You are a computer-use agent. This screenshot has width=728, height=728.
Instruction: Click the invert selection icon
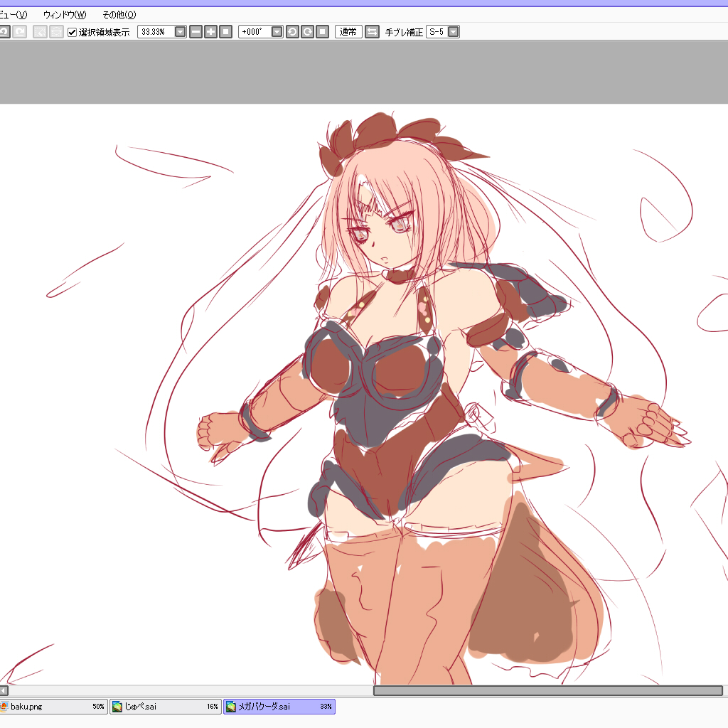point(56,32)
